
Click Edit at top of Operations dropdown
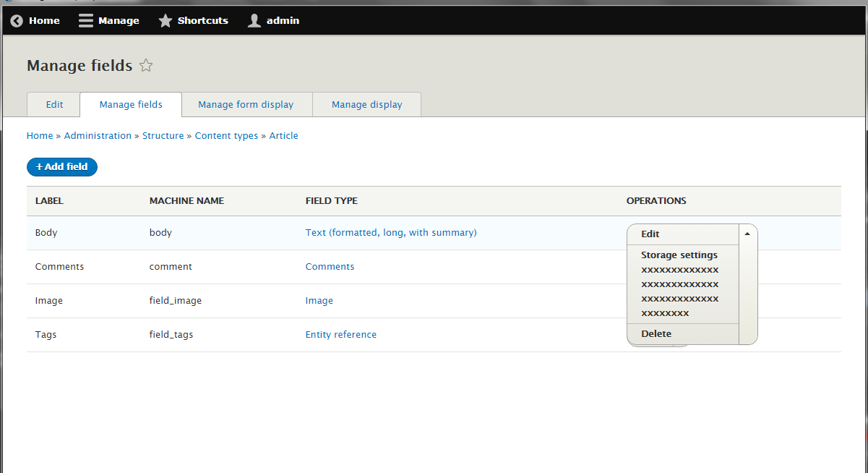(x=649, y=234)
